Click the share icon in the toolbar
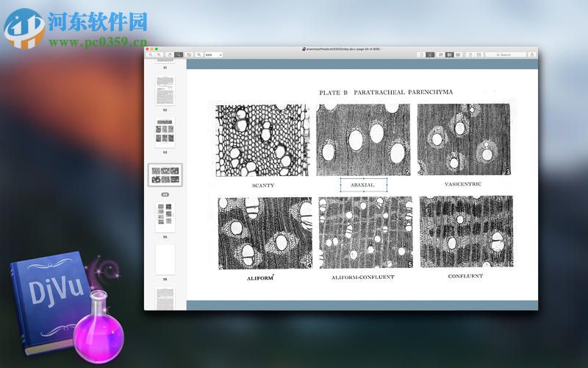 [531, 54]
